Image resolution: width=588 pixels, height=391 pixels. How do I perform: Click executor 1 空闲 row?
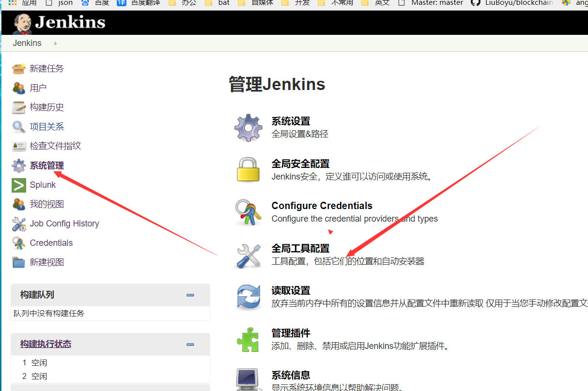[110, 362]
